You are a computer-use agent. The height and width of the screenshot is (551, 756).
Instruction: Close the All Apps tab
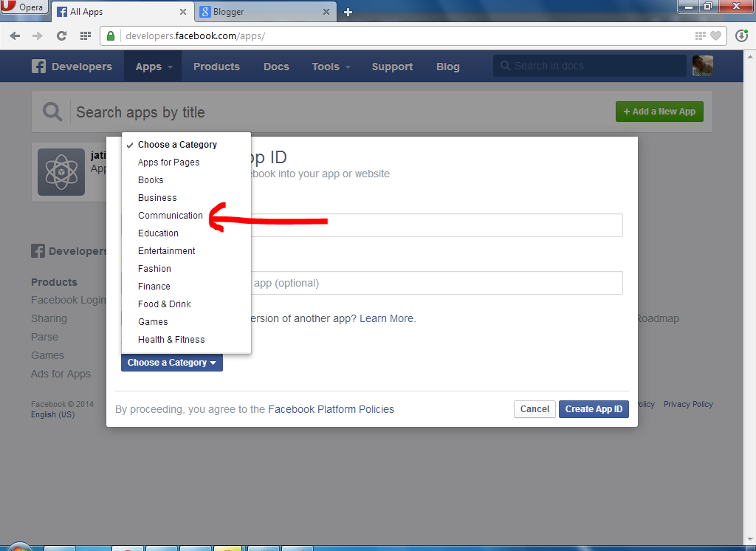click(183, 12)
